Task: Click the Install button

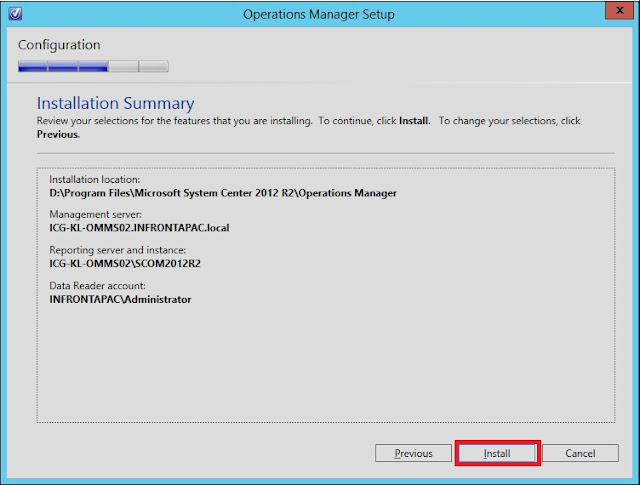Action: 497,453
